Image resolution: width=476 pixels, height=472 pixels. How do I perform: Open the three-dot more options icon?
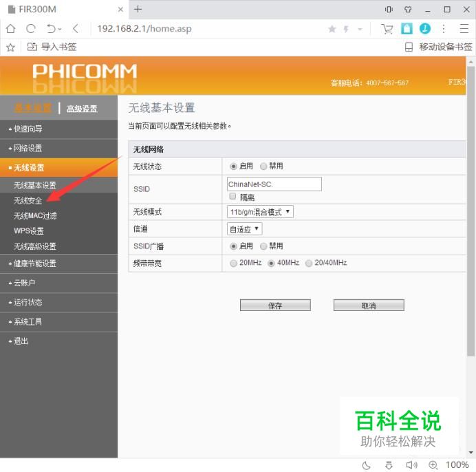point(444,28)
